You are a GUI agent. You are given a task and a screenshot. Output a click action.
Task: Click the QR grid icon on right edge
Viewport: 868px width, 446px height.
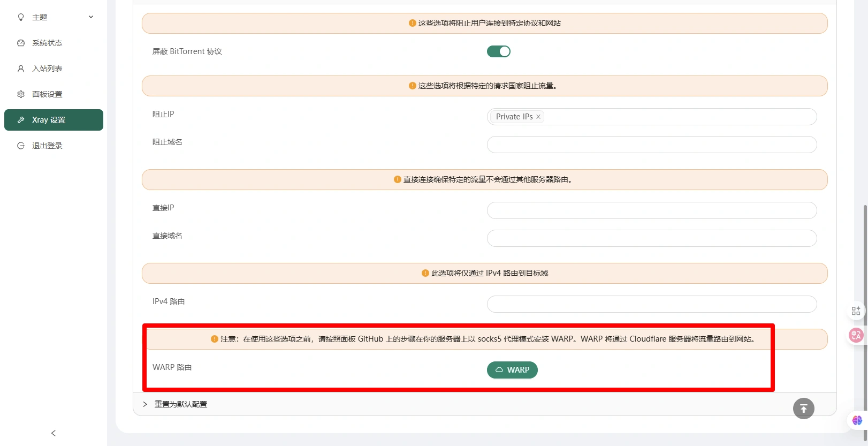pos(856,311)
